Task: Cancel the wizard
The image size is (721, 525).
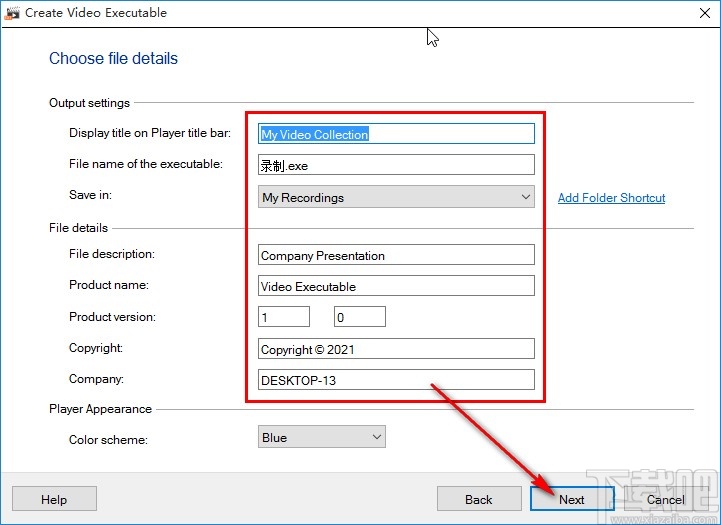Action: coord(665,499)
